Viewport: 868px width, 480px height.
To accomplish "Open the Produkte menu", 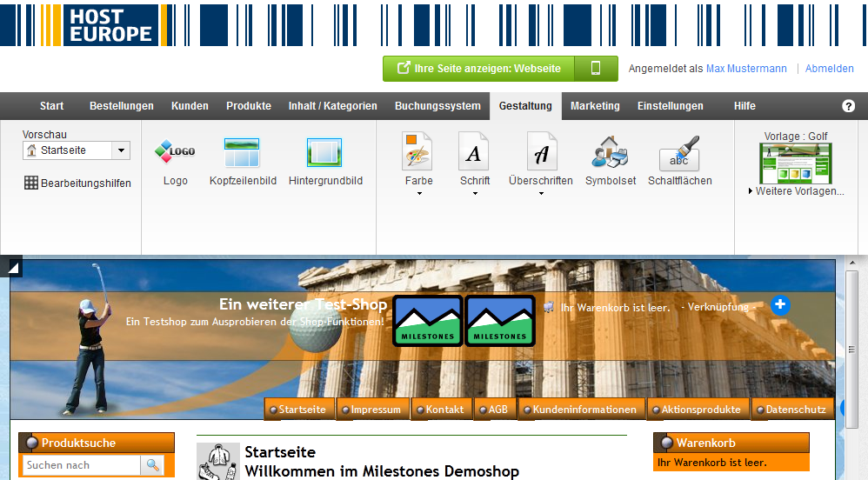I will (x=249, y=106).
